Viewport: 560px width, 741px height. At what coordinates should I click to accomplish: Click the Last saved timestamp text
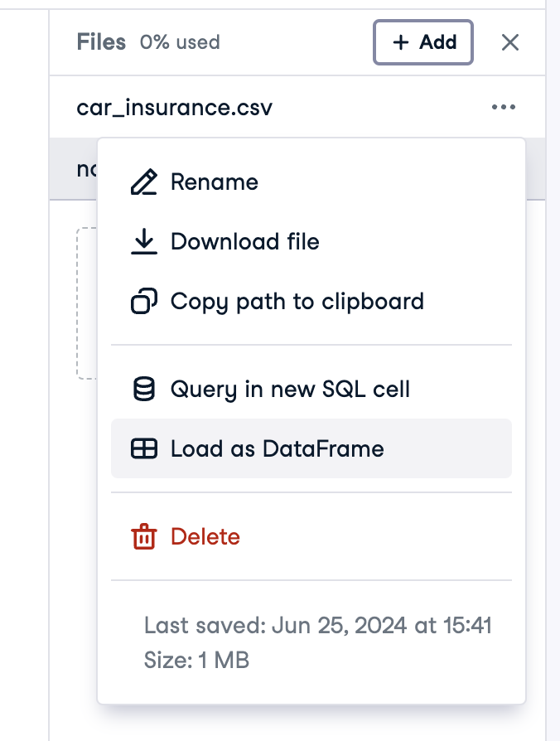[x=317, y=625]
